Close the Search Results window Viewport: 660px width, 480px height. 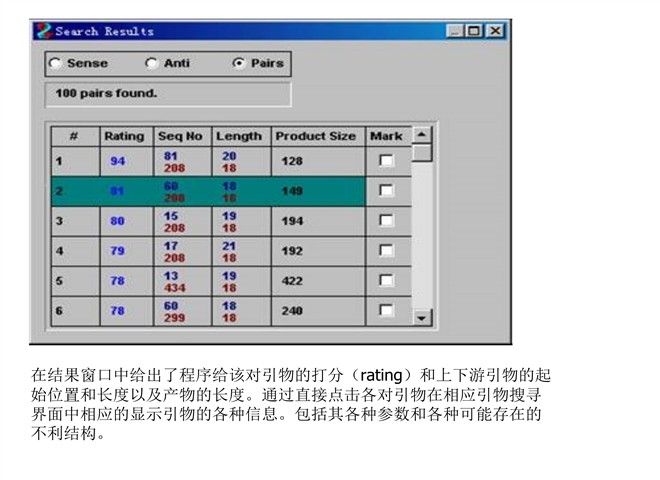(495, 31)
